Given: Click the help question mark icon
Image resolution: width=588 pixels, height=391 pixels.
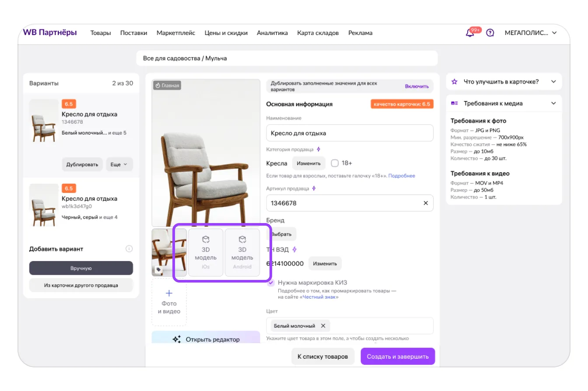Looking at the screenshot, I should 490,33.
